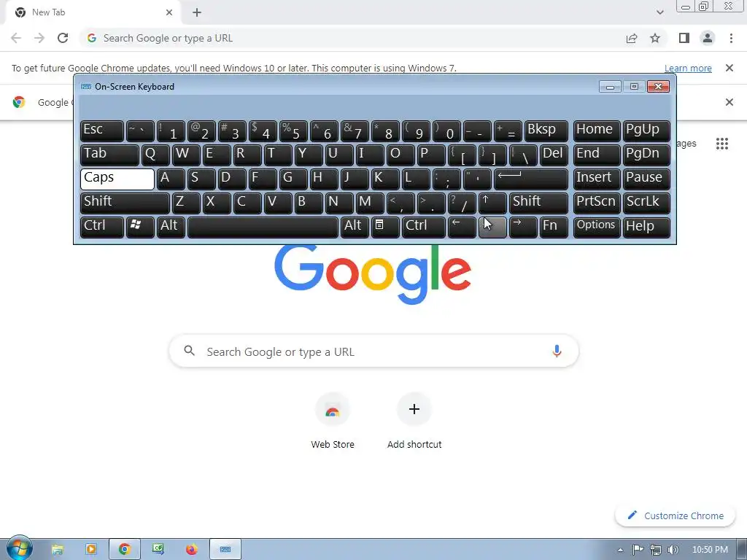The image size is (747, 560).
Task: Open a new tab with plus button
Action: (197, 12)
